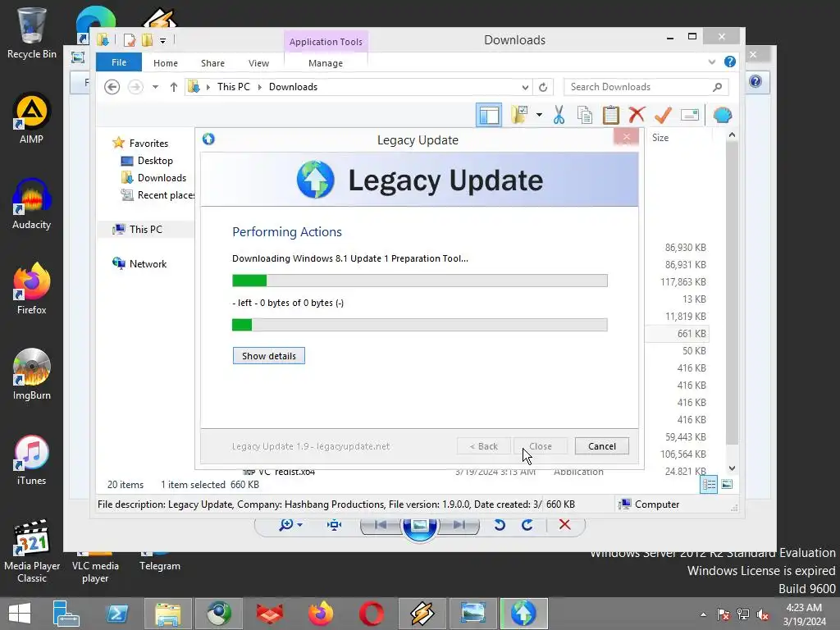840x630 pixels.
Task: Select Favorites in navigation pane
Action: click(148, 143)
